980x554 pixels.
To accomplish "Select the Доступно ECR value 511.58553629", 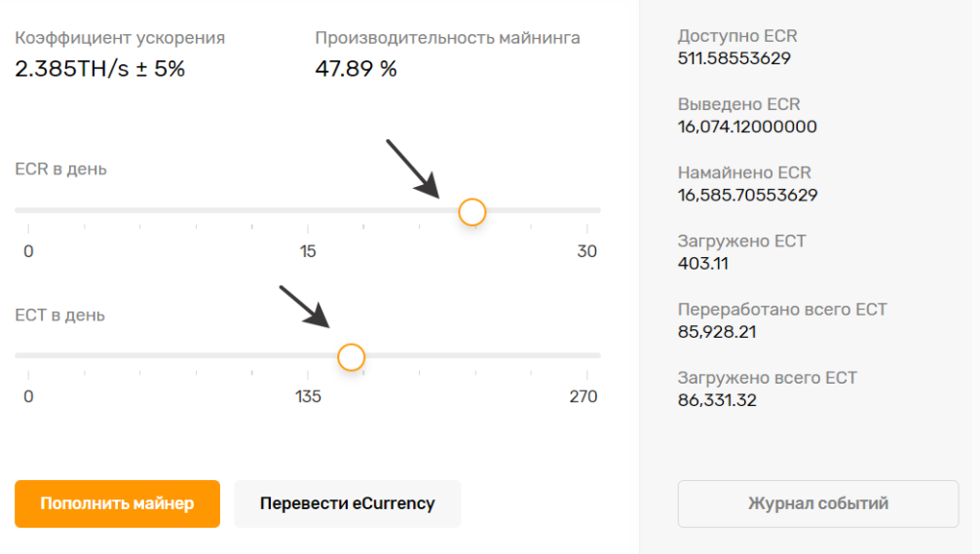I will click(x=735, y=58).
